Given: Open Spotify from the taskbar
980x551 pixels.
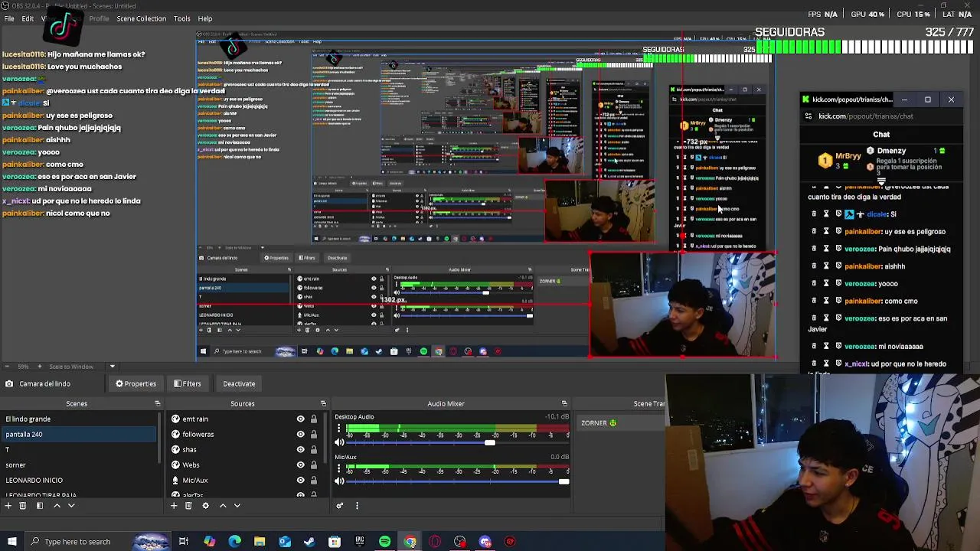Looking at the screenshot, I should pos(385,542).
